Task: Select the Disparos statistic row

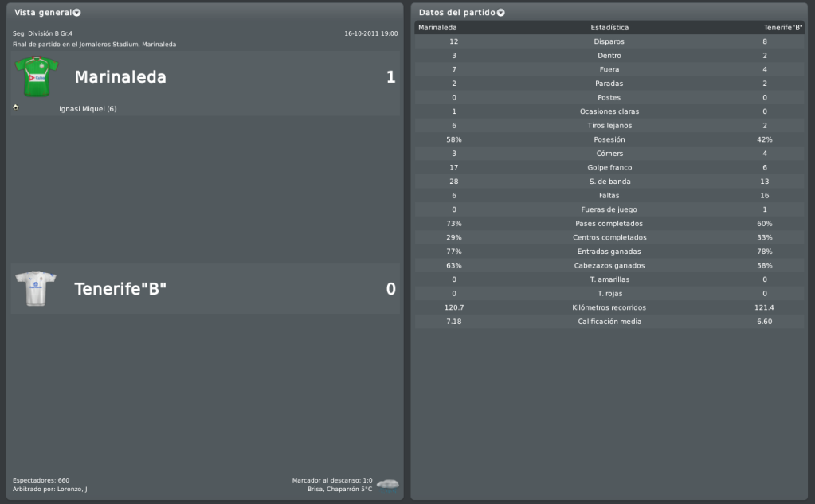Action: click(609, 41)
